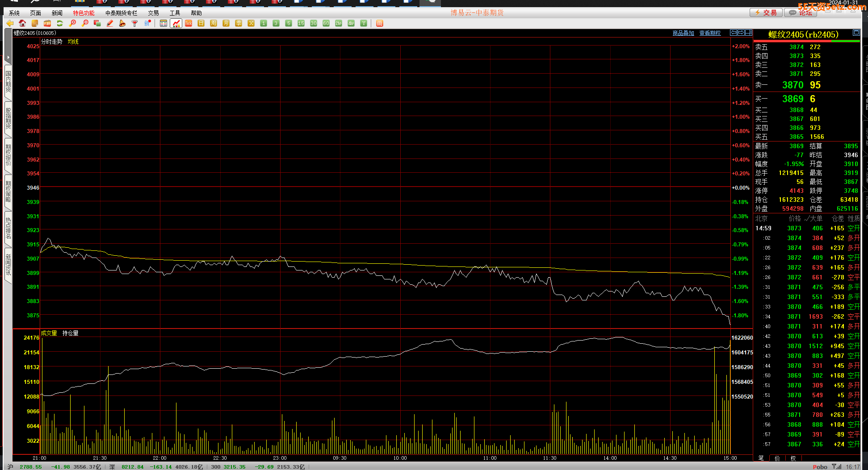Switch to the 价 tab at bottom
Screen dimensions: 868x470
777,458
